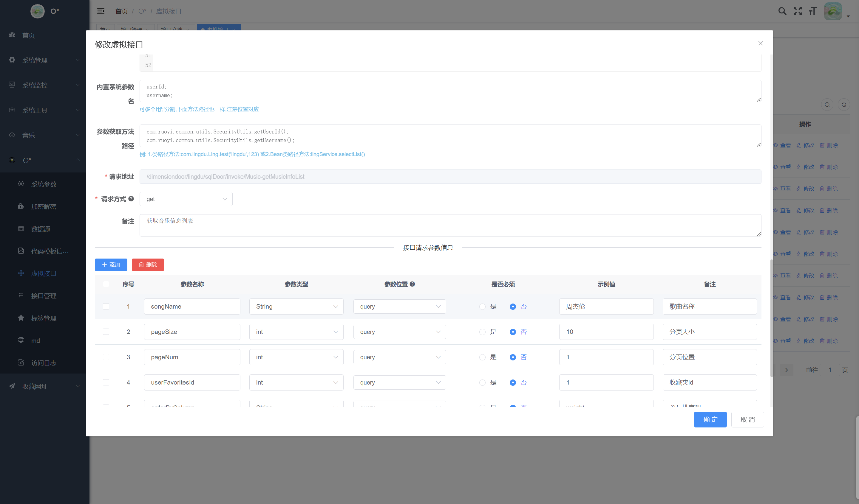Open 接口管理 in the sidebar menu
This screenshot has height=504, width=859.
(44, 295)
